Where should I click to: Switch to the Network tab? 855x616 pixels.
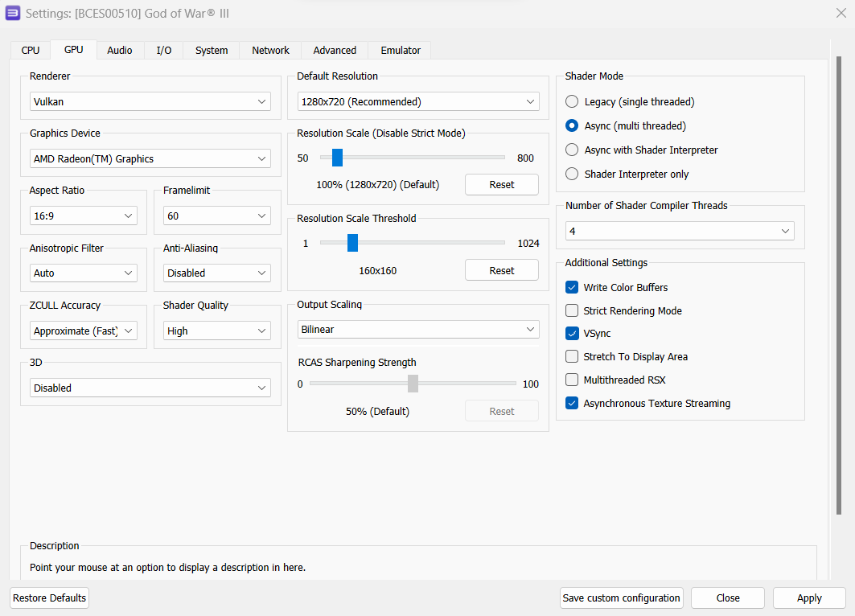pos(270,50)
